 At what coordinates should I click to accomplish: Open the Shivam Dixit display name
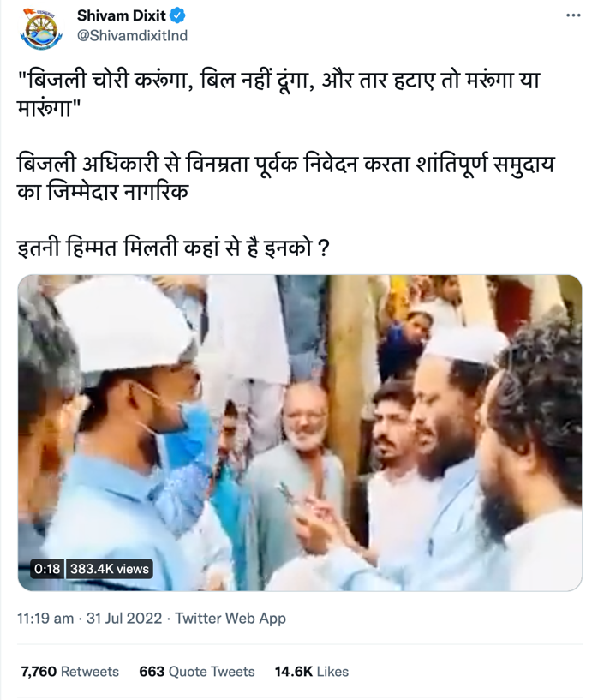[x=122, y=15]
